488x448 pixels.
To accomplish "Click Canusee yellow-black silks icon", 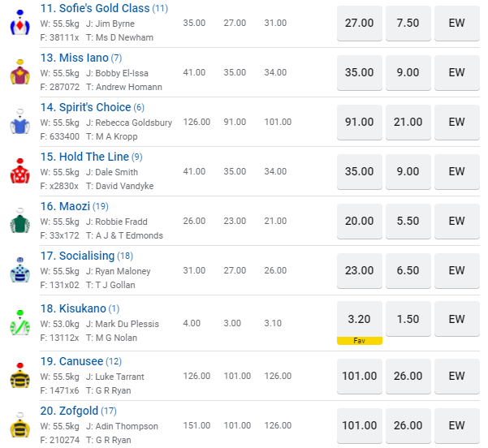I will (19, 377).
